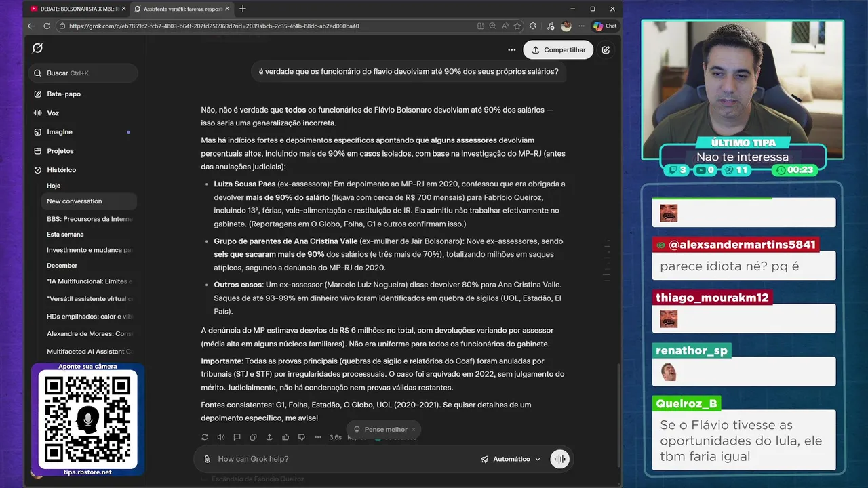Viewport: 868px width, 488px height.
Task: Click share upload icon below the response
Action: click(269, 437)
